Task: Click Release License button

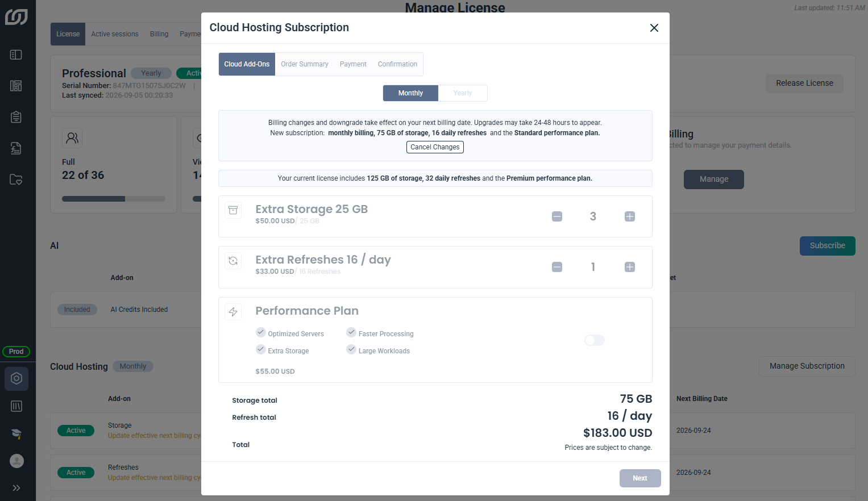Action: pyautogui.click(x=804, y=83)
